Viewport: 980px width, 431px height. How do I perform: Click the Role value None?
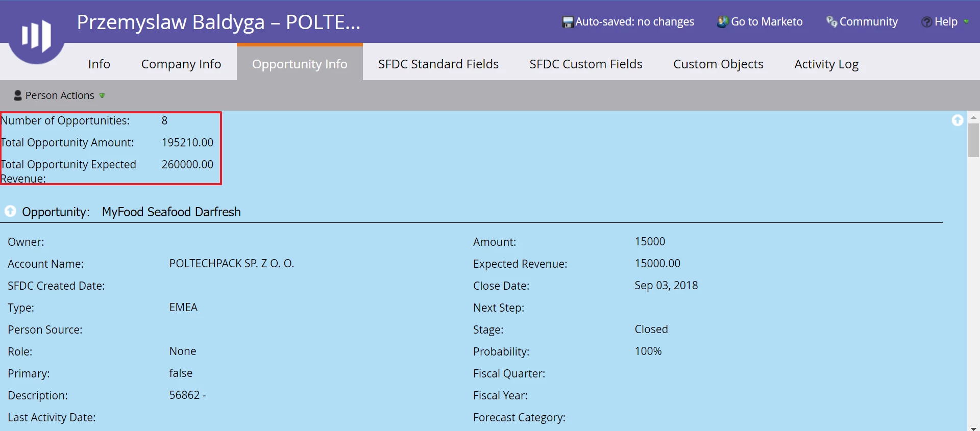[x=183, y=351]
